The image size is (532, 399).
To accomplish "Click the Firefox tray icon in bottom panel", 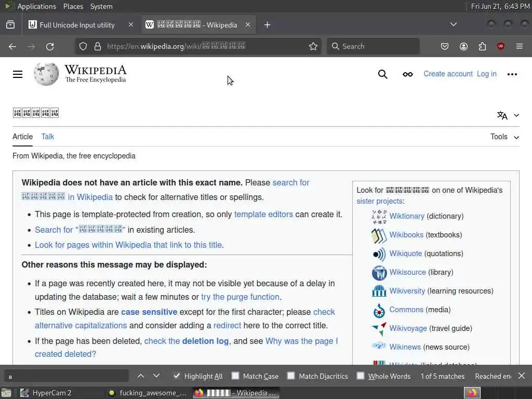I will [x=472, y=393].
